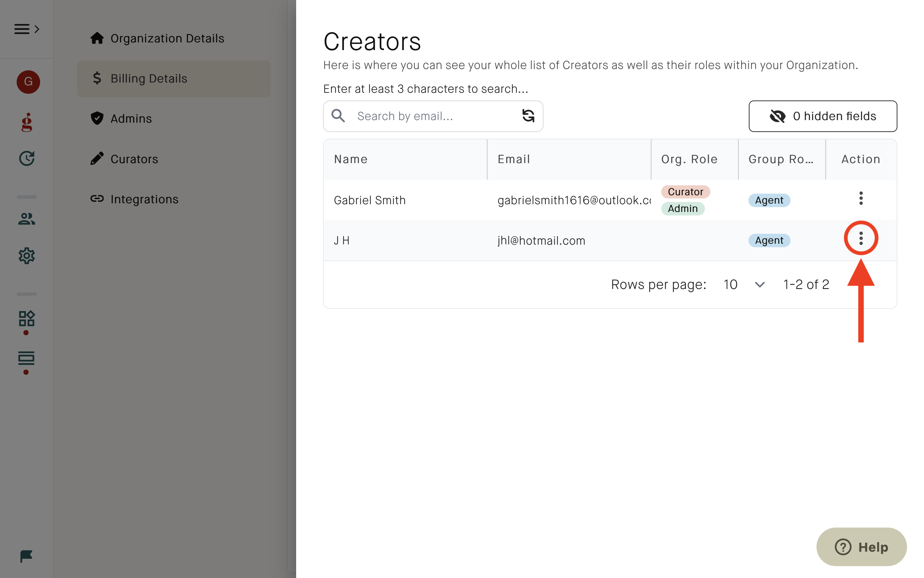Sort by the Email column header
Image resolution: width=924 pixels, height=578 pixels.
[569, 159]
